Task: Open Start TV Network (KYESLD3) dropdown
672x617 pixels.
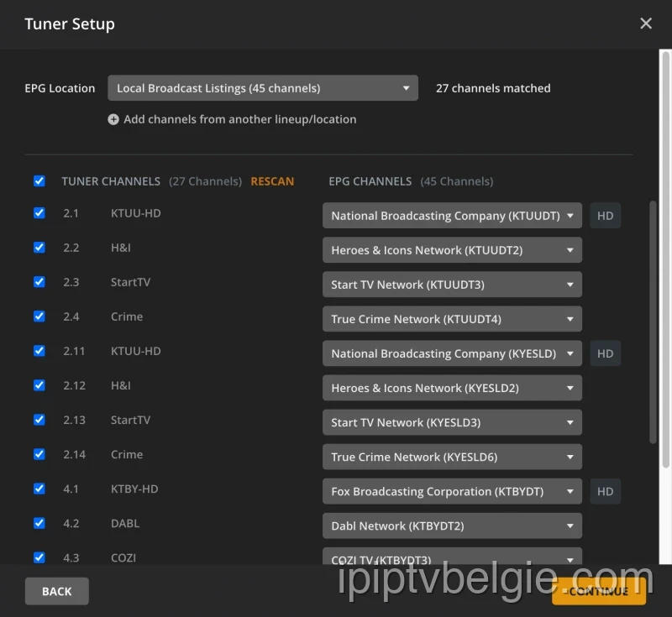Action: (452, 422)
